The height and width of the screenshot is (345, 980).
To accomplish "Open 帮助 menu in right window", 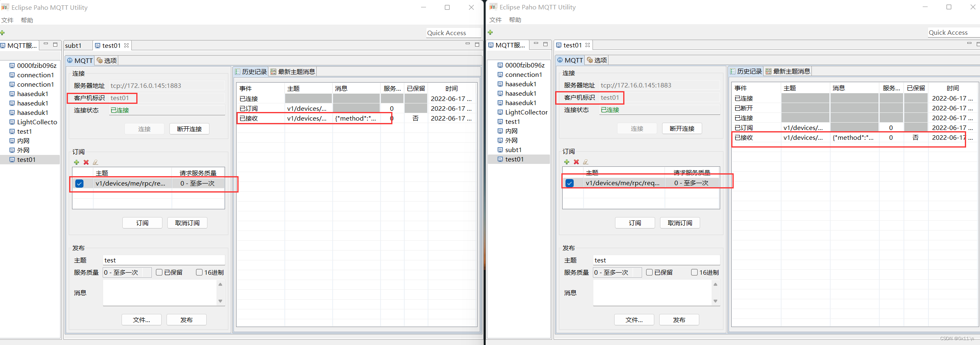I will (515, 20).
